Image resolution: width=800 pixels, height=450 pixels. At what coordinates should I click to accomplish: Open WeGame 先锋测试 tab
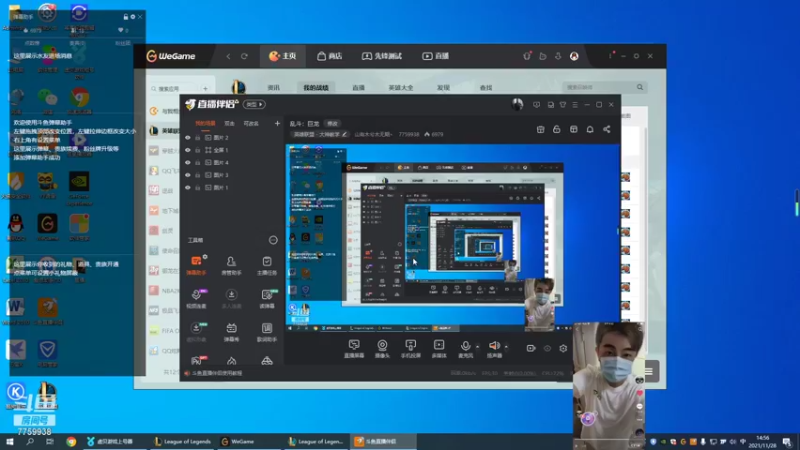[382, 56]
